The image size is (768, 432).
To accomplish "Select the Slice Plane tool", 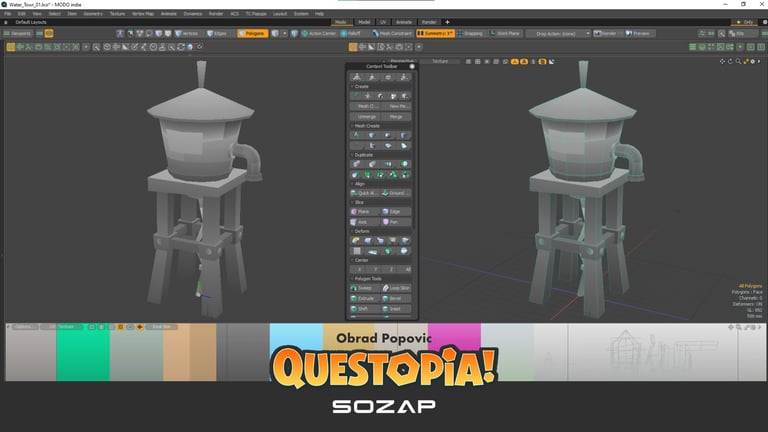I will 365,212.
